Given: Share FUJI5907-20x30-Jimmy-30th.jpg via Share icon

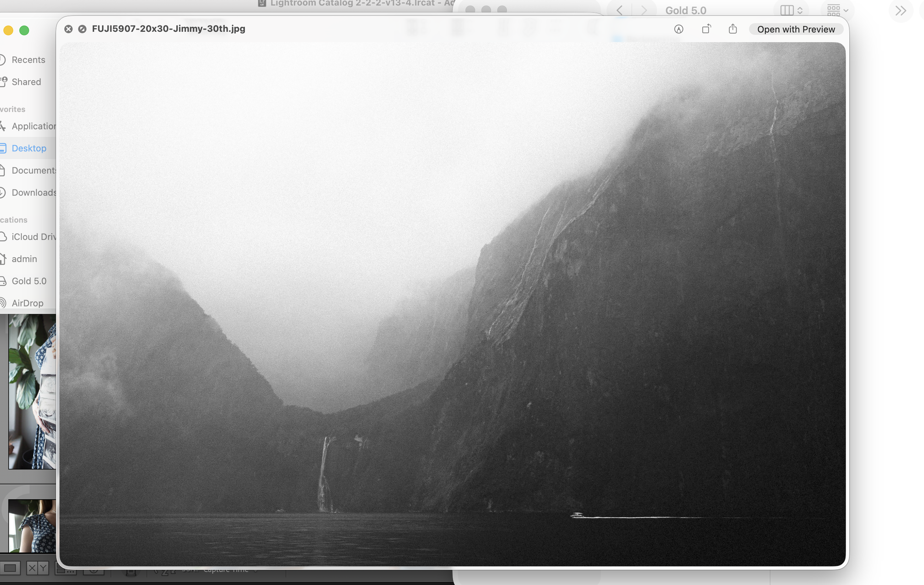Looking at the screenshot, I should pos(733,29).
